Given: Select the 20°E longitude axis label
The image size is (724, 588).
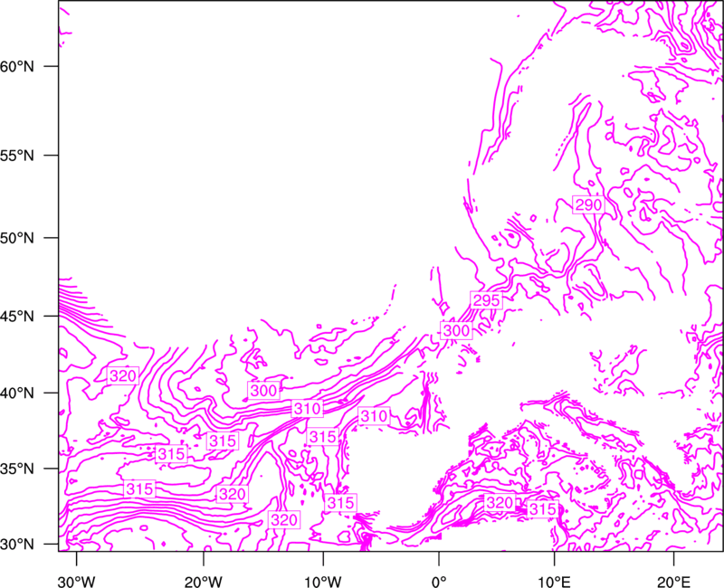Looking at the screenshot, I should [673, 582].
